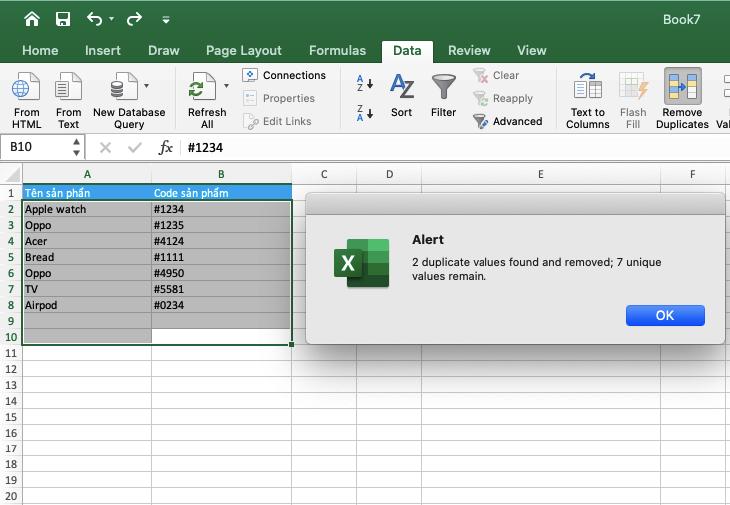Click the Name Box stepper arrows
730x505 pixels.
76,147
